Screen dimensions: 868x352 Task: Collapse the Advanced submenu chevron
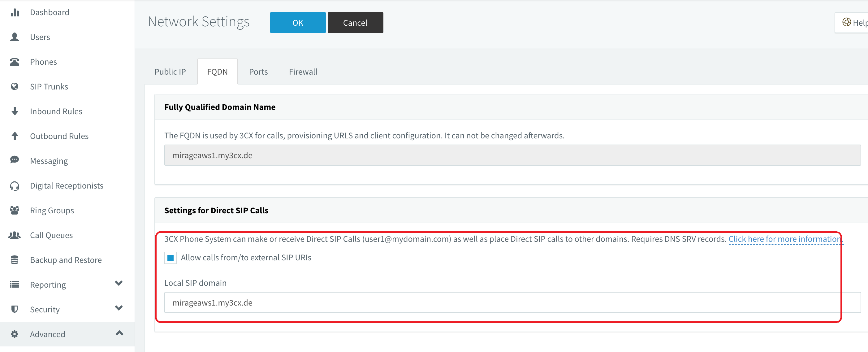119,333
